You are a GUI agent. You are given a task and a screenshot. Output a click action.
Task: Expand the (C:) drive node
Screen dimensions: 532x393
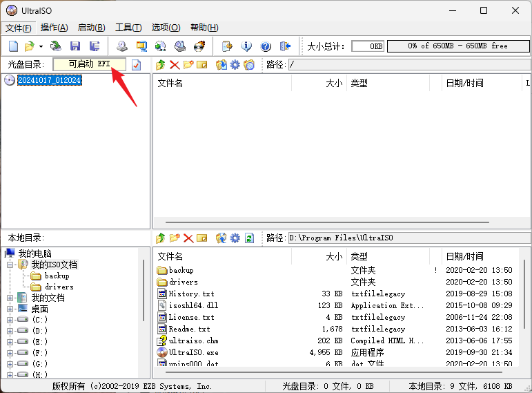pos(10,320)
